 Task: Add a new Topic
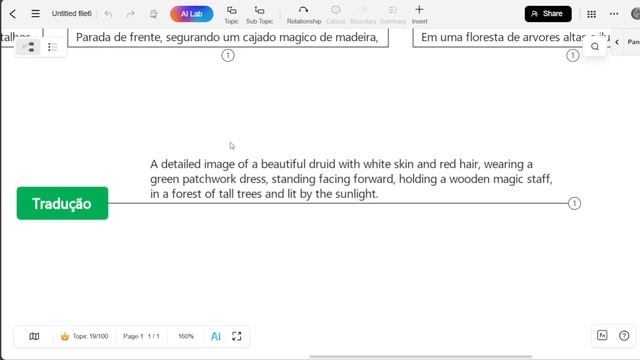(231, 15)
